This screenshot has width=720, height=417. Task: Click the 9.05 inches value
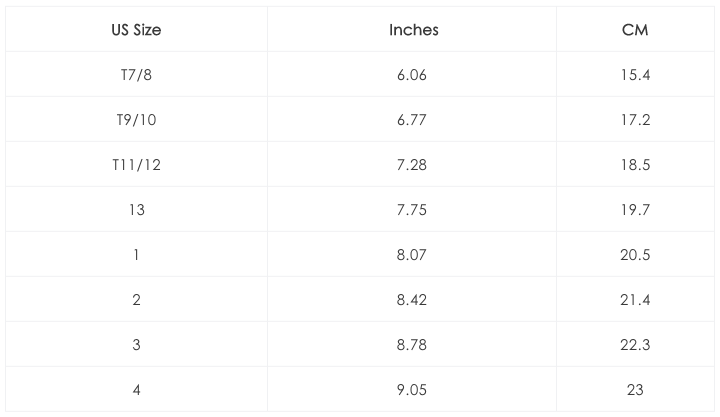tap(413, 390)
